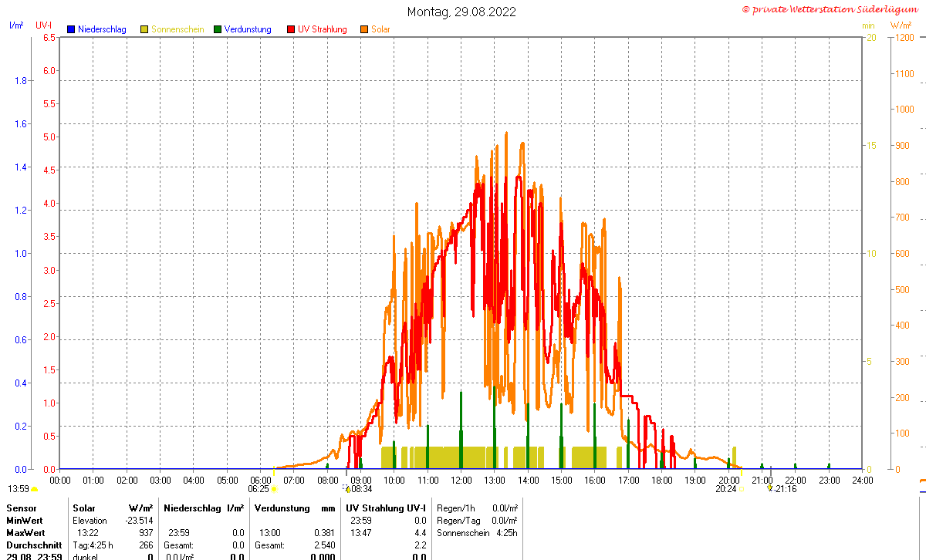Select the Sonnenschein legend label
This screenshot has height=560, width=926.
[177, 29]
